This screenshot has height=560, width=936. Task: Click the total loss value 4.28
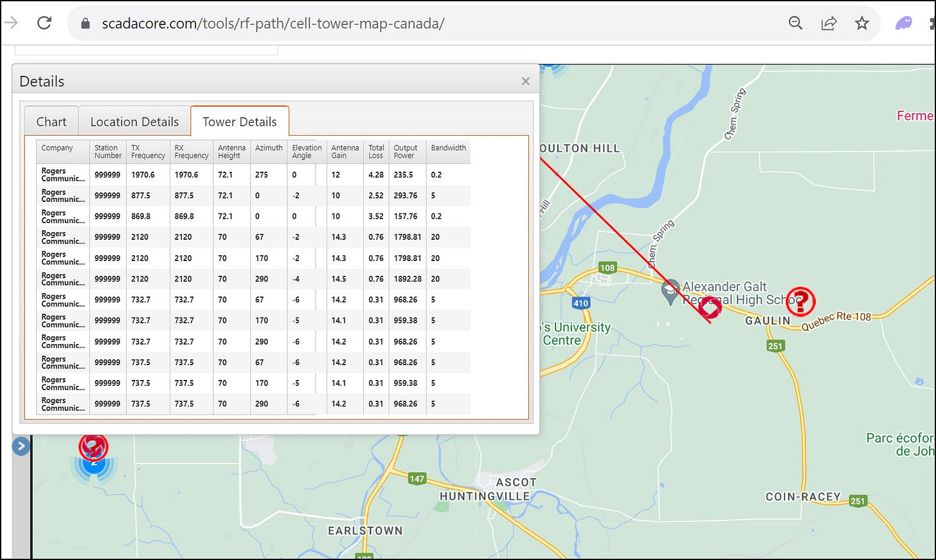(376, 175)
